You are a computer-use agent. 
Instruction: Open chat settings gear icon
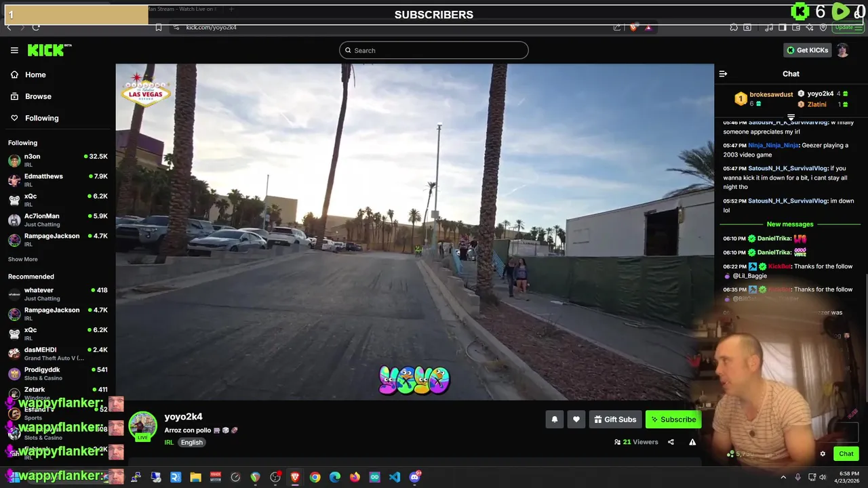[823, 454]
